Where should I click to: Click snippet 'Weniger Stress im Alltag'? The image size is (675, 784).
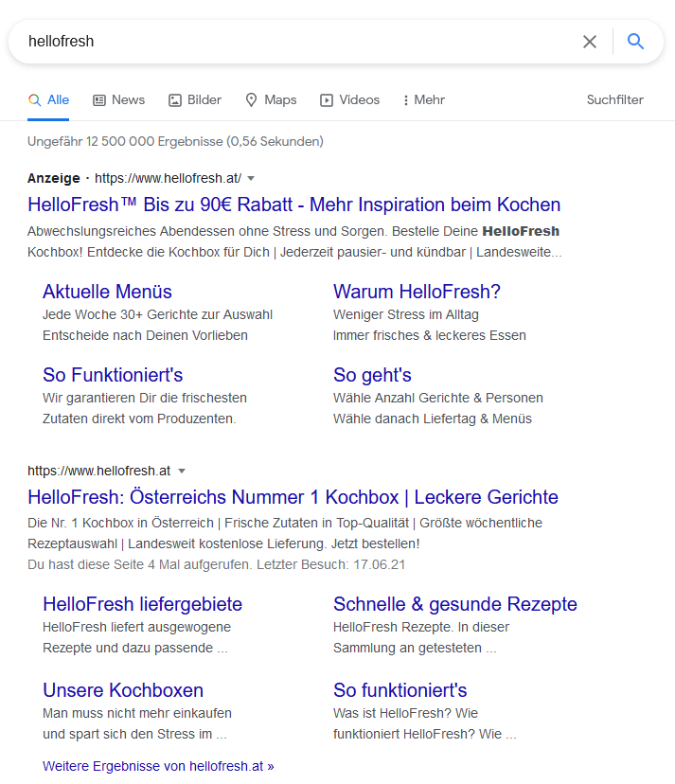coord(406,315)
